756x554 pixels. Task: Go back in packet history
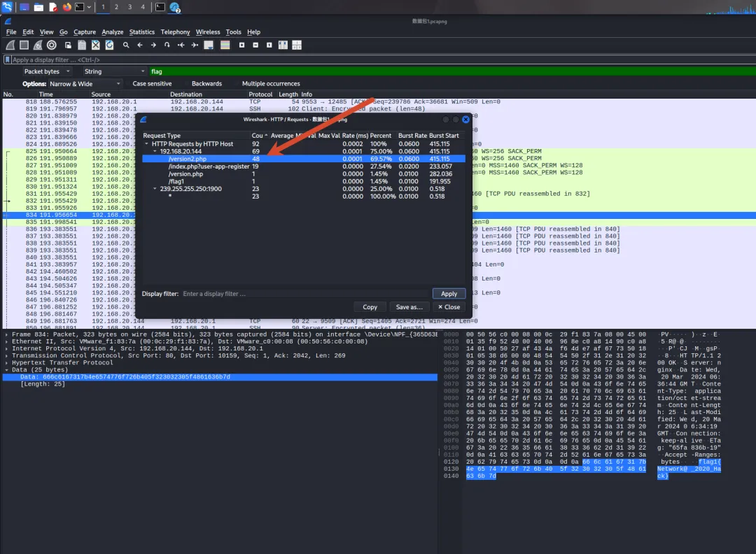140,45
